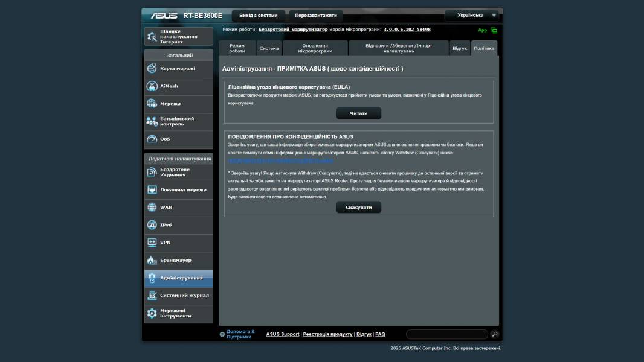644x362 pixels.
Task: Open the ASUS Support link
Action: 283,334
